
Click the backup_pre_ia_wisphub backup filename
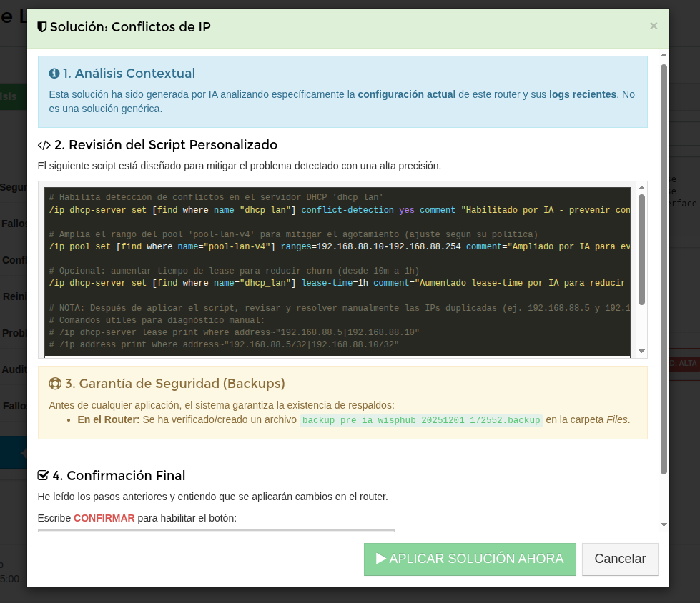click(x=421, y=420)
